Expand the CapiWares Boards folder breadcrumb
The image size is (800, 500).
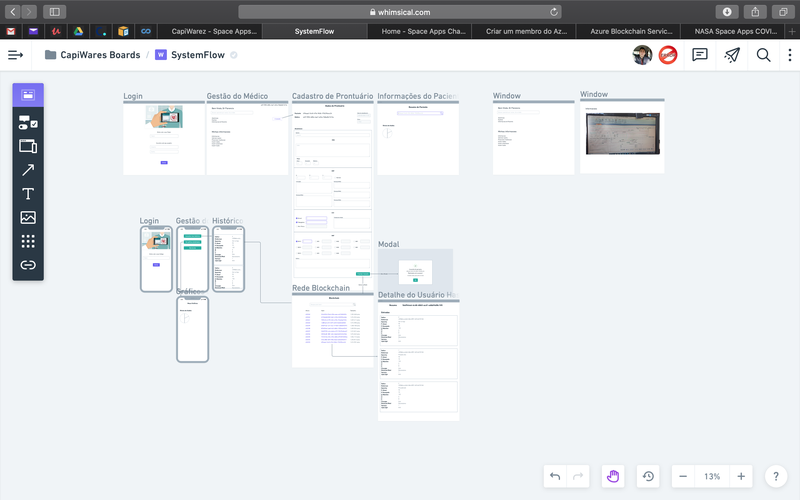[91, 55]
